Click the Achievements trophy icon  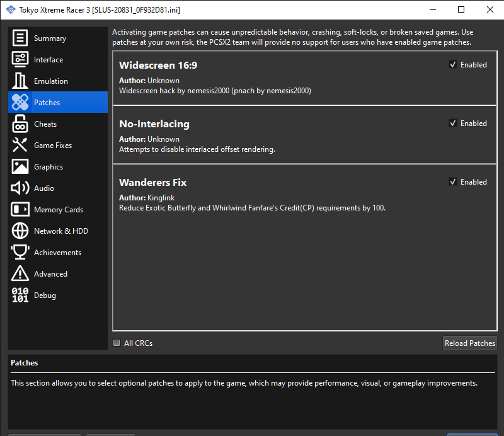point(20,253)
